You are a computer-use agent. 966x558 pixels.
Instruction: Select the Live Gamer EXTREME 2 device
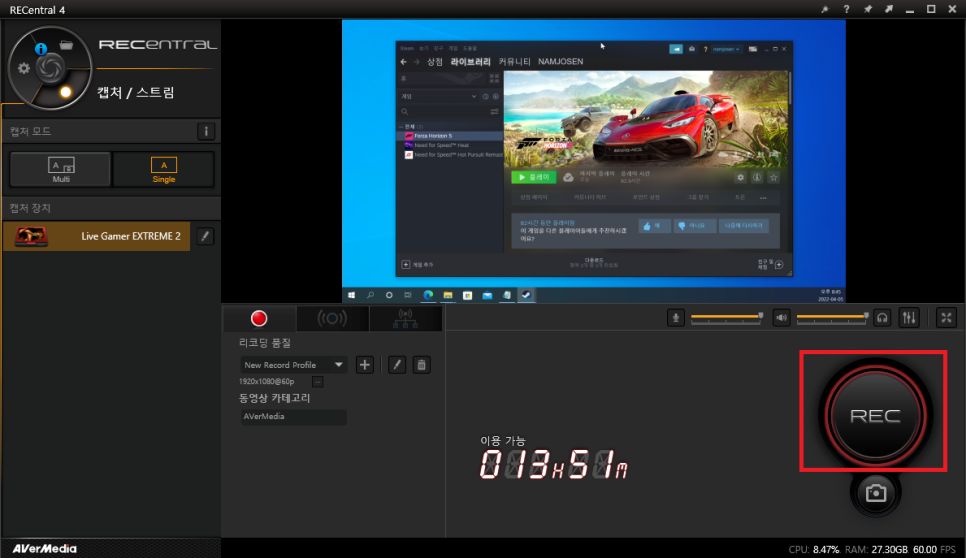pyautogui.click(x=97, y=236)
